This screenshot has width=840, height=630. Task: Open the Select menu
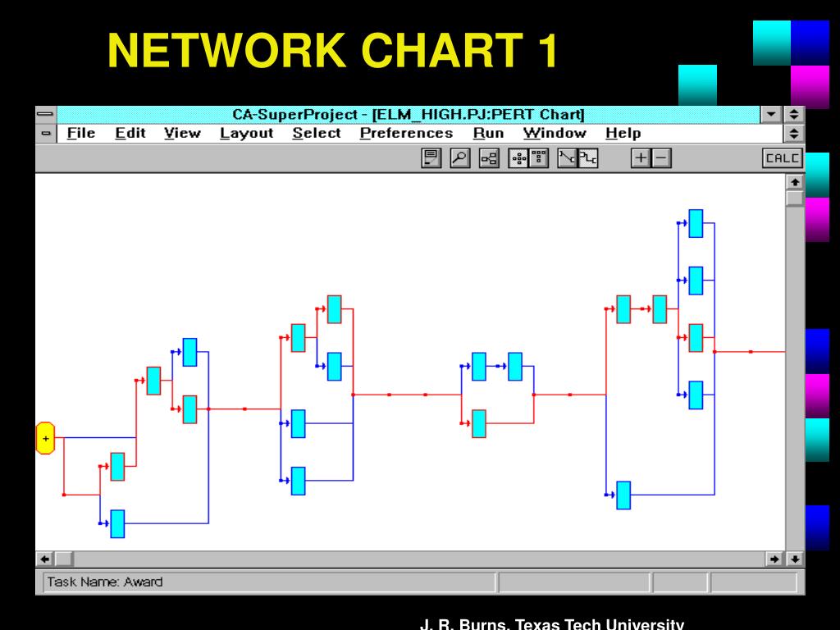[x=317, y=133]
